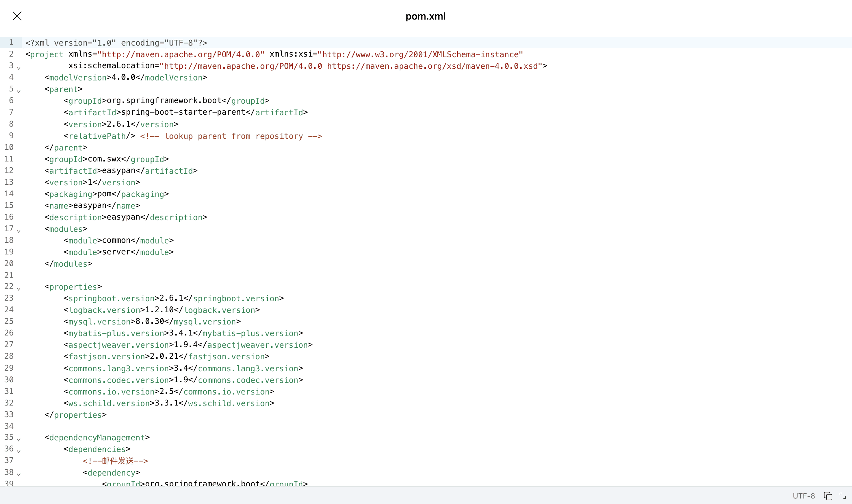Image resolution: width=852 pixels, height=504 pixels.
Task: Select line number 13 in the gutter
Action: pyautogui.click(x=9, y=182)
